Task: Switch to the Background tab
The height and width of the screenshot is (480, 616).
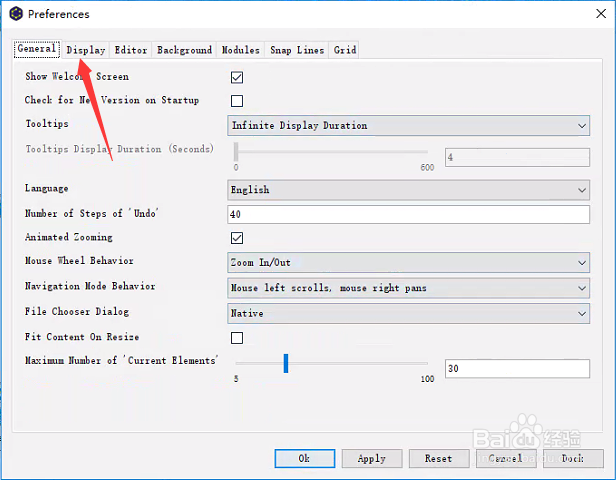Action: tap(184, 50)
